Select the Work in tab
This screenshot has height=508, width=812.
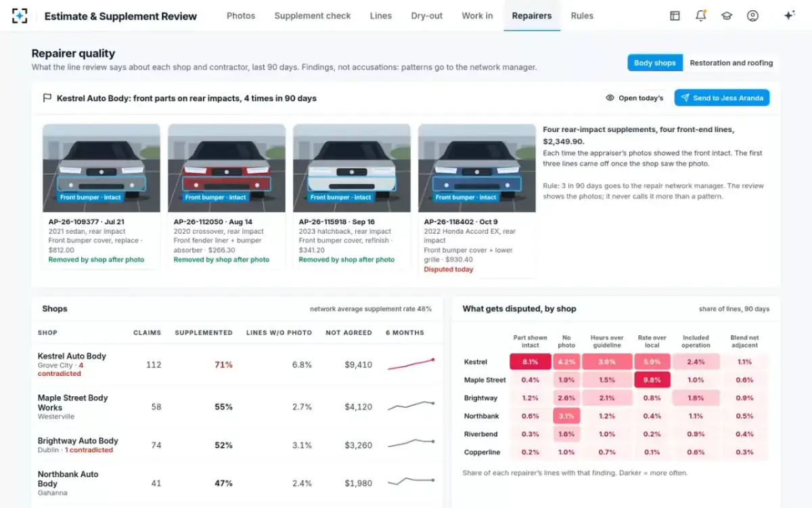(x=477, y=16)
